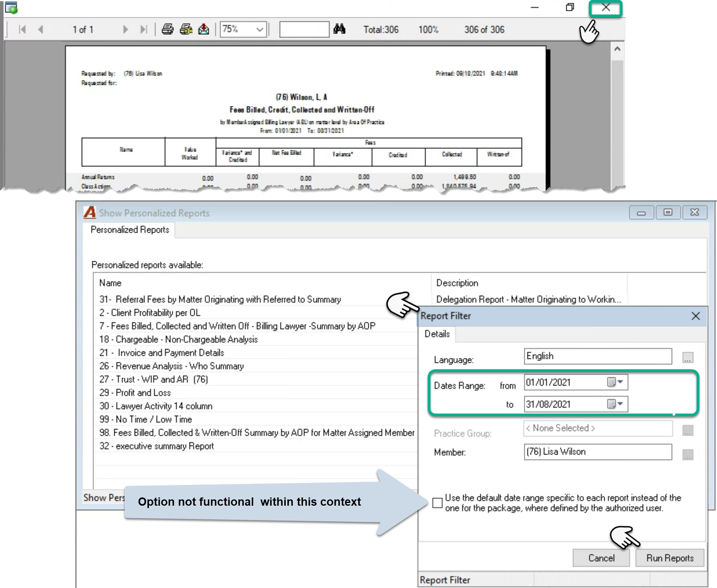Click the report viewer application icon in title bar
Viewport: 717px width, 588px height.
pos(11,7)
